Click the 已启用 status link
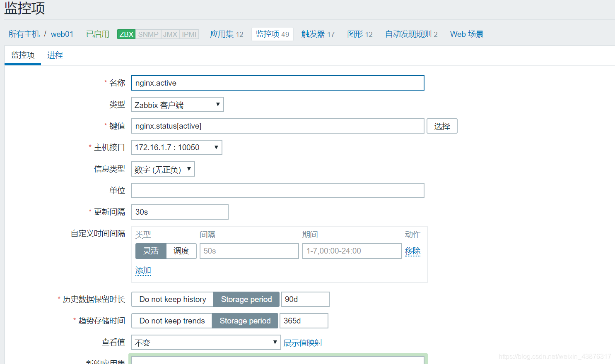The height and width of the screenshot is (364, 615). (98, 34)
